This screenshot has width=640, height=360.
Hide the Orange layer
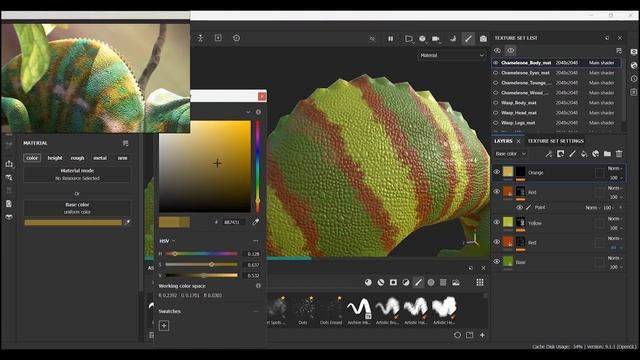coord(497,172)
